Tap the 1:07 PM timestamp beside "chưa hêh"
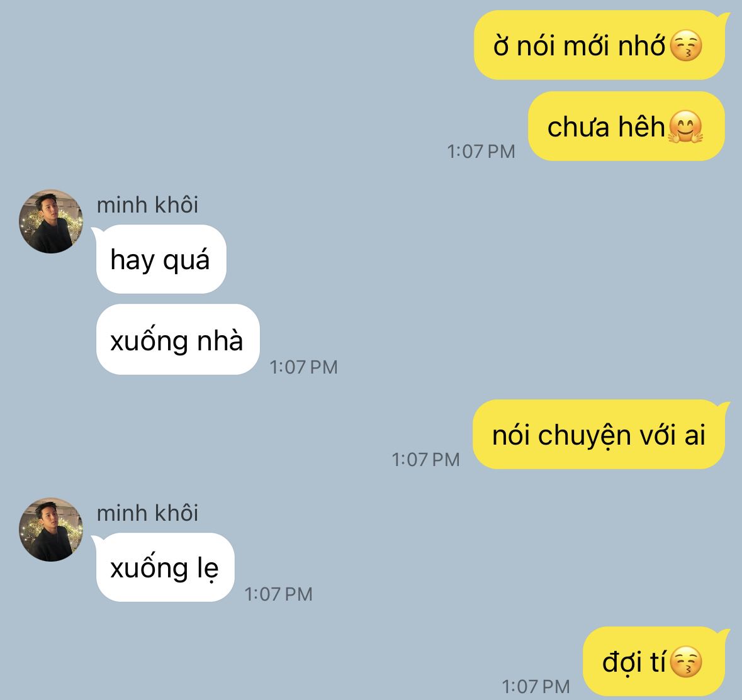The image size is (742, 700). pyautogui.click(x=481, y=152)
